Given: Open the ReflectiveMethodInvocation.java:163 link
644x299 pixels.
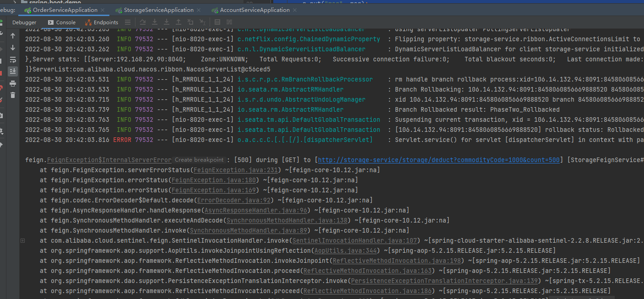Looking at the screenshot, I should point(367,271).
